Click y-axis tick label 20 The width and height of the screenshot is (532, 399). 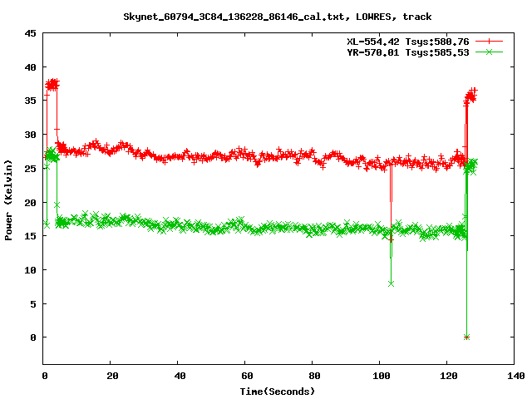point(30,203)
